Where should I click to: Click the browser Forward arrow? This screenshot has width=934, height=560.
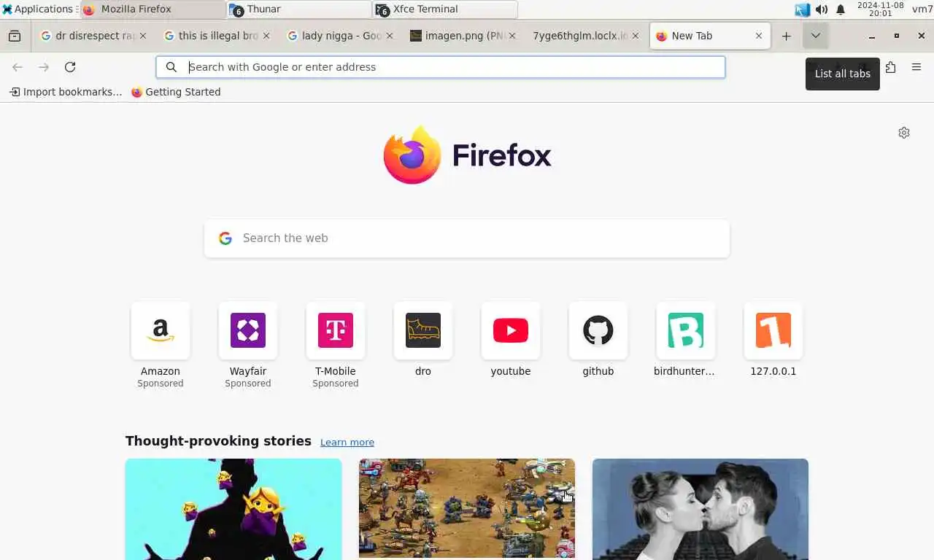(44, 67)
